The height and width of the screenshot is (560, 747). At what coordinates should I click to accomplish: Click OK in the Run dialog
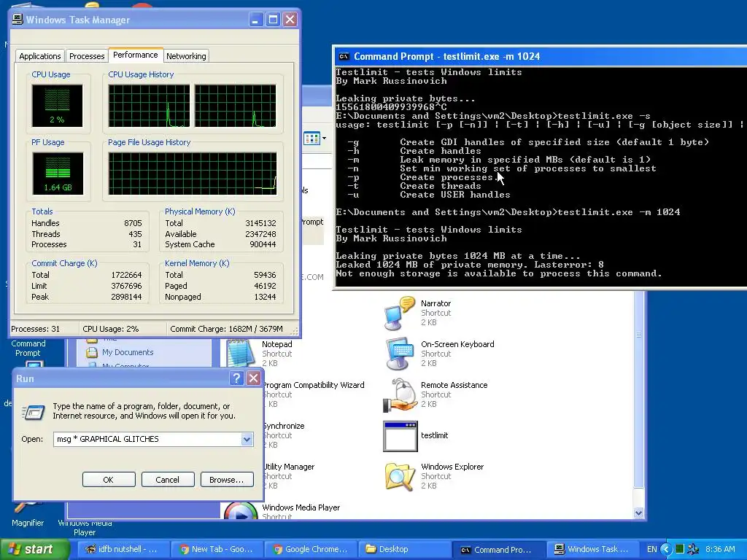click(x=109, y=480)
